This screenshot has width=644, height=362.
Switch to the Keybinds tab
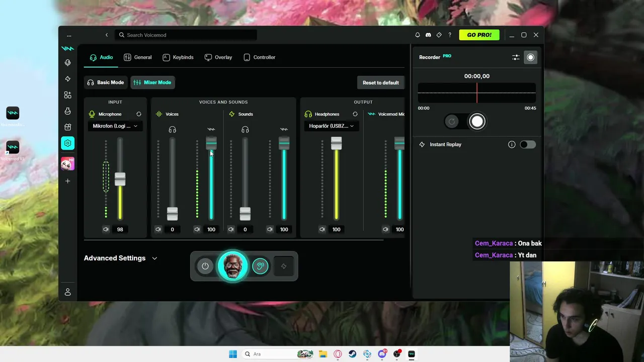tap(178, 57)
